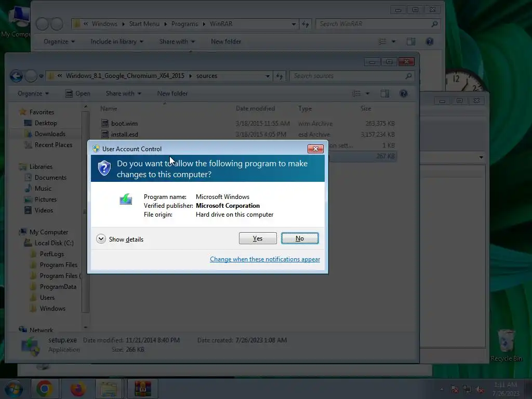This screenshot has height=399, width=532.
Task: Open Videos library in navigation pane
Action: [44, 210]
